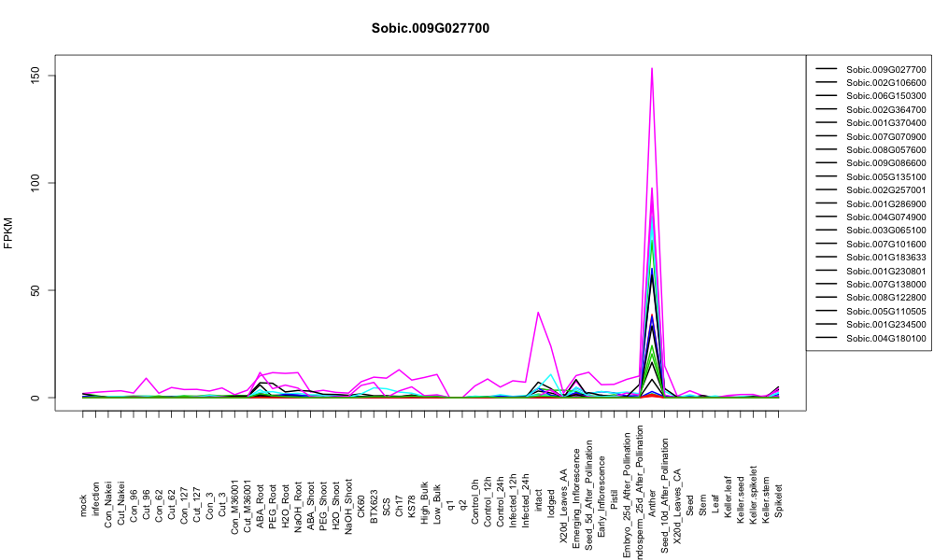Viewport: 934px width, 560px height.
Task: Click the Anther x-axis label
Action: coord(652,503)
